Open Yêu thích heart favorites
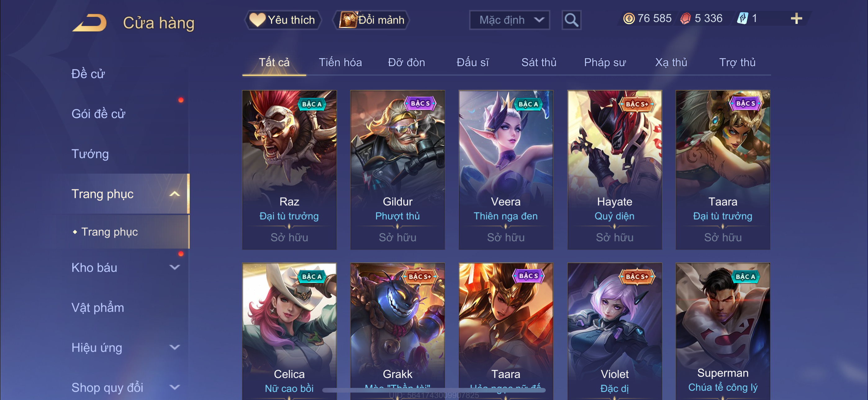The height and width of the screenshot is (400, 868). (x=283, y=20)
